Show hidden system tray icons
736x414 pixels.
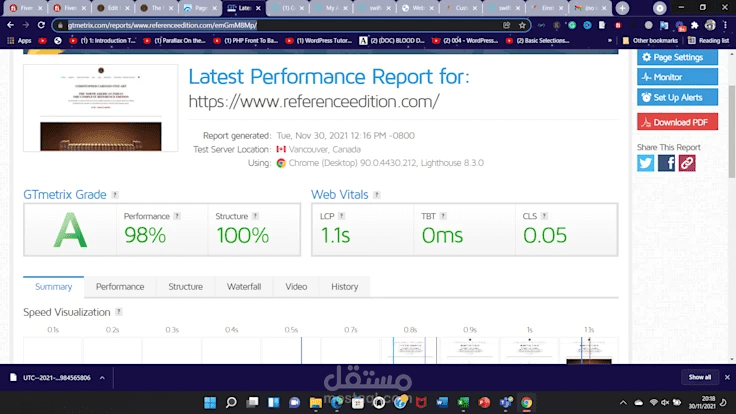point(623,402)
